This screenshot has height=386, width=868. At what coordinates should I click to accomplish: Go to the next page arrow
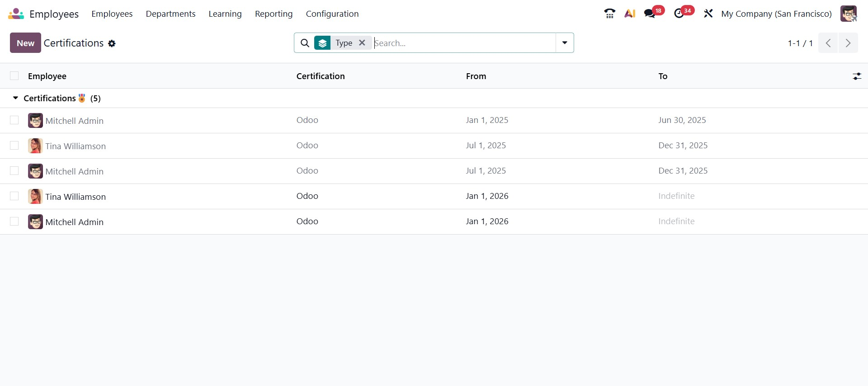click(848, 43)
